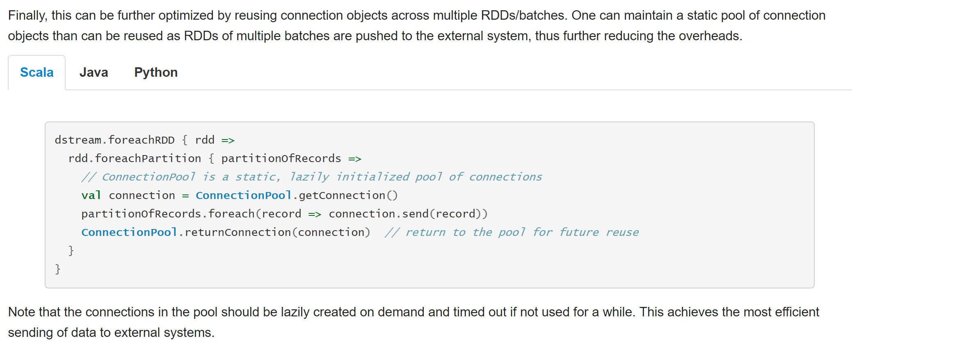
Task: Click the rdd.foreachPartition code line
Action: coord(215,159)
